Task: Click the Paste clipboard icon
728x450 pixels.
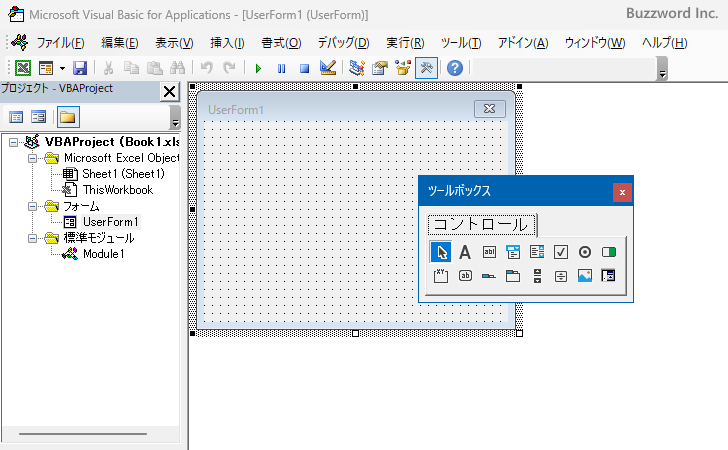Action: pos(155,68)
